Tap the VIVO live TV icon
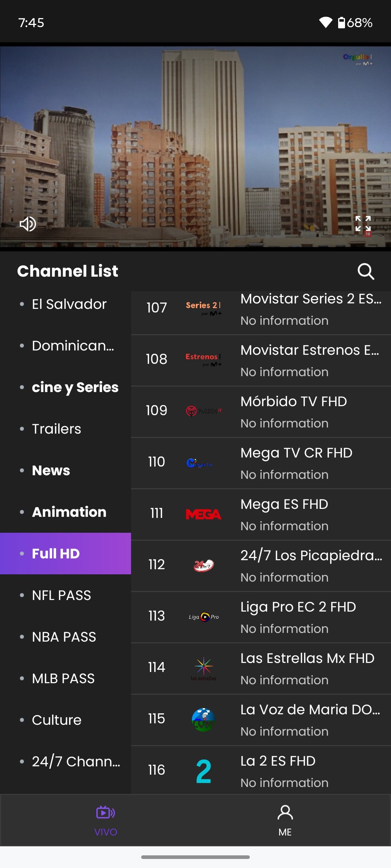The image size is (391, 868). (105, 813)
